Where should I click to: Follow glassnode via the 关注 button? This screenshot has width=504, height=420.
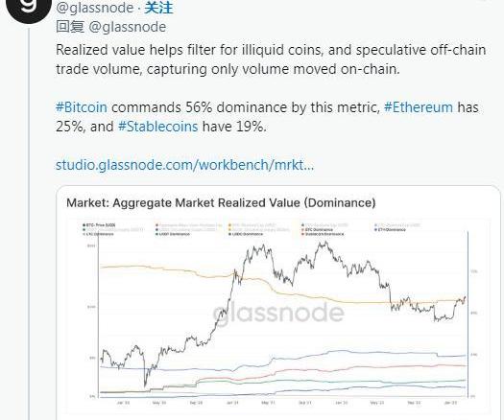pos(158,8)
